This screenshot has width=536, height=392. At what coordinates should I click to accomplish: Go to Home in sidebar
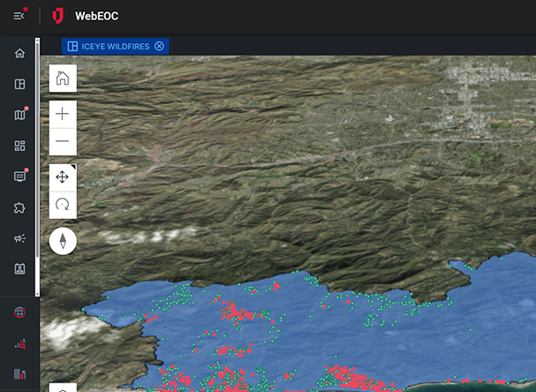[x=19, y=54]
